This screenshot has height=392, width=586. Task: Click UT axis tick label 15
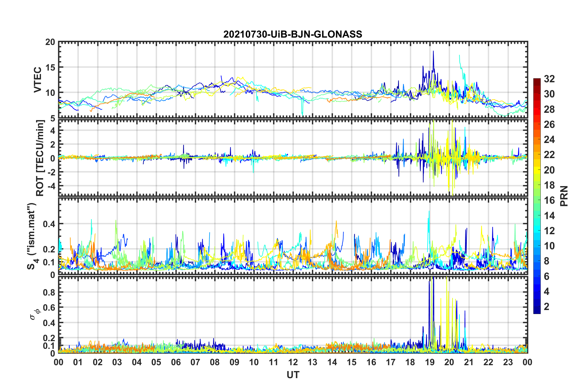tap(352, 362)
